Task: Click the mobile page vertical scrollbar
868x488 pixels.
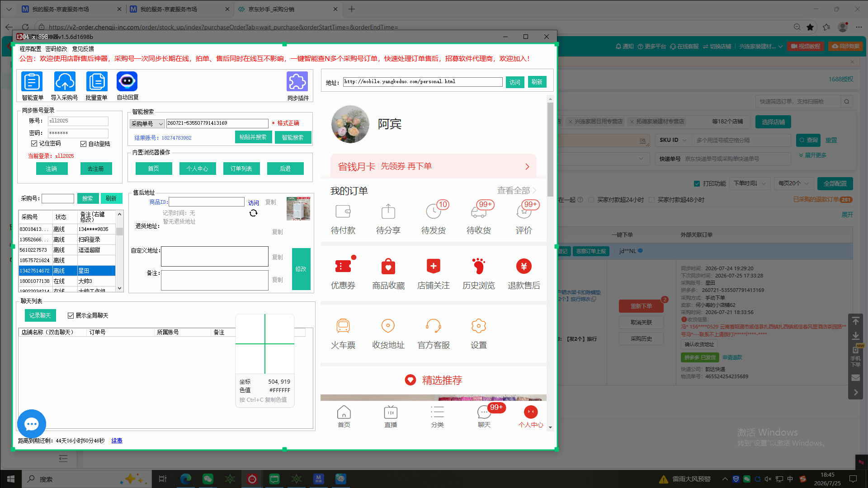Action: 550,149
